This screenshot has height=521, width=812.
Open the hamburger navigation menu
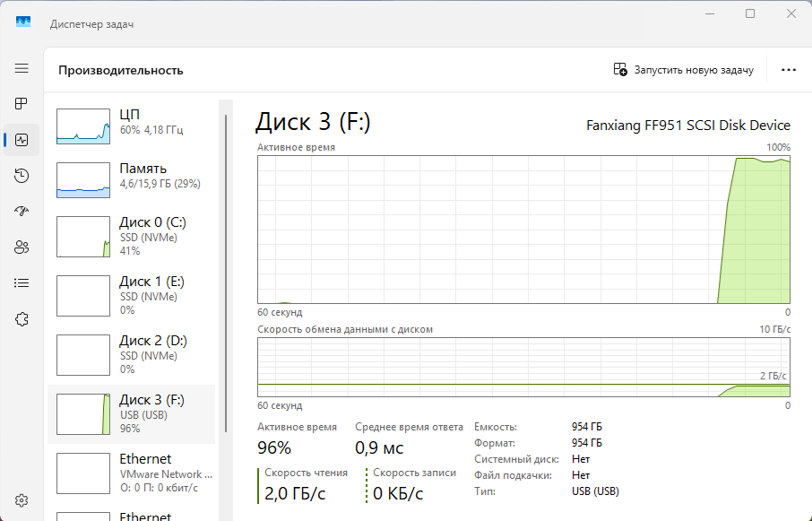(x=22, y=68)
